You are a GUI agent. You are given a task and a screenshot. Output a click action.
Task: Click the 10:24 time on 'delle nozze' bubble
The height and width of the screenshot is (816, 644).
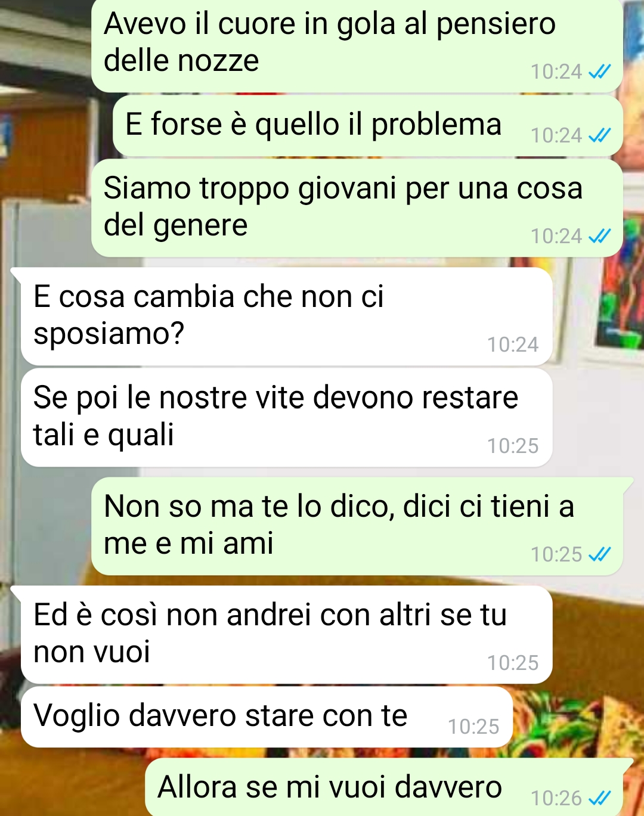tap(556, 72)
